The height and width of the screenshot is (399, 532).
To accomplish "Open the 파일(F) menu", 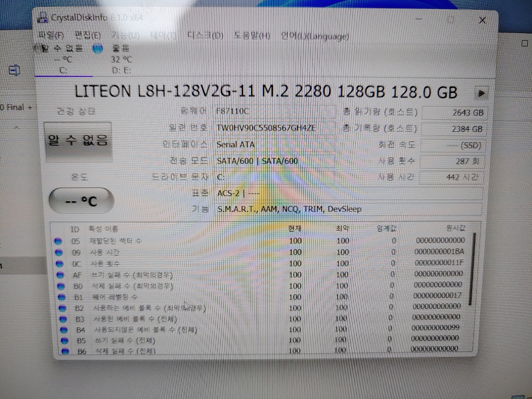I will pos(51,35).
